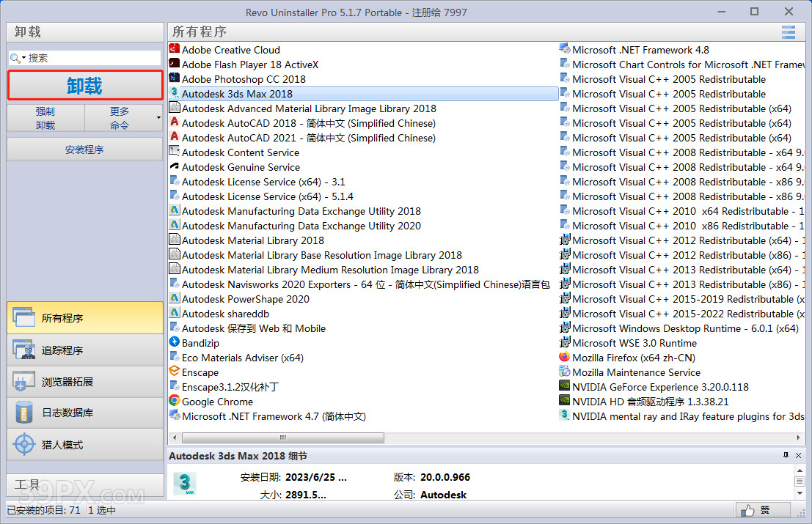Click the Mozilla Firefox icon
812x524 pixels.
click(x=565, y=357)
